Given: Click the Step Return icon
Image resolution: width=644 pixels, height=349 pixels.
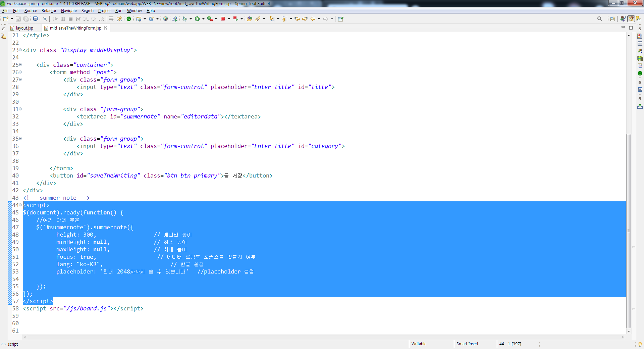Looking at the screenshot, I should (x=102, y=19).
